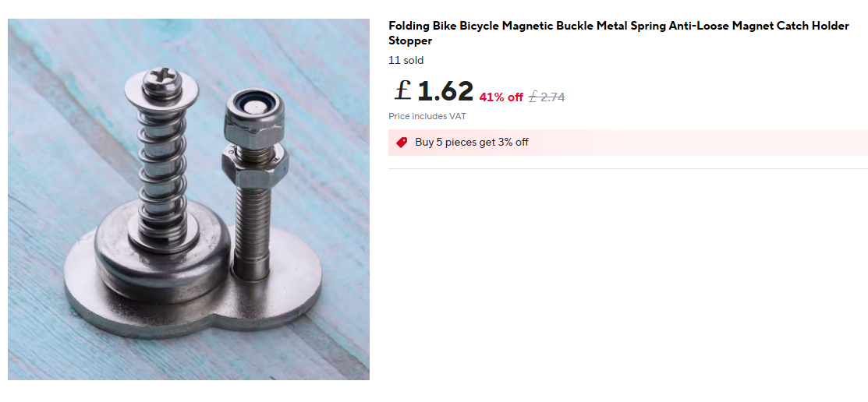
Task: Click the red discount tag icon
Action: [402, 143]
